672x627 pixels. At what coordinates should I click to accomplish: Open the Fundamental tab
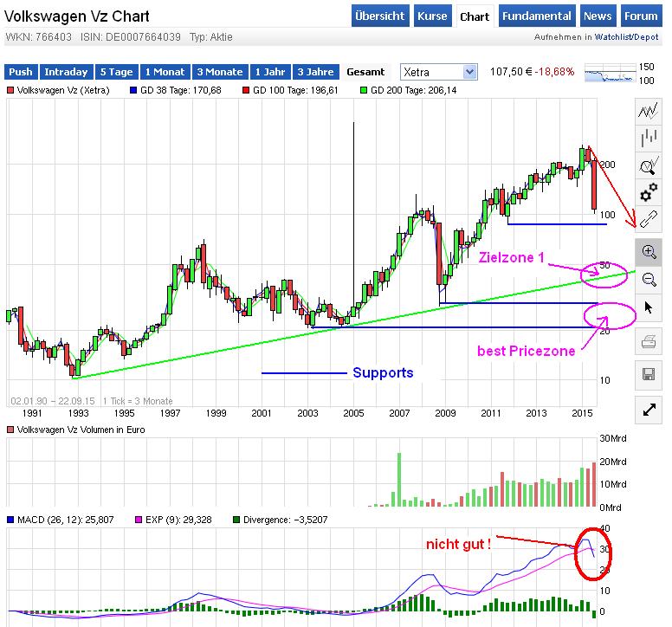coord(537,16)
